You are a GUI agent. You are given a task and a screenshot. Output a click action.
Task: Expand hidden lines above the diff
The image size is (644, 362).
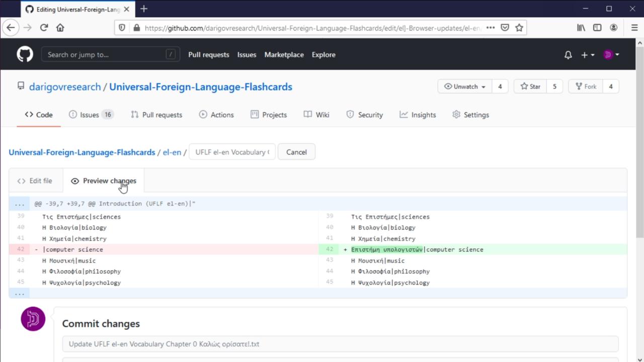[x=20, y=204]
